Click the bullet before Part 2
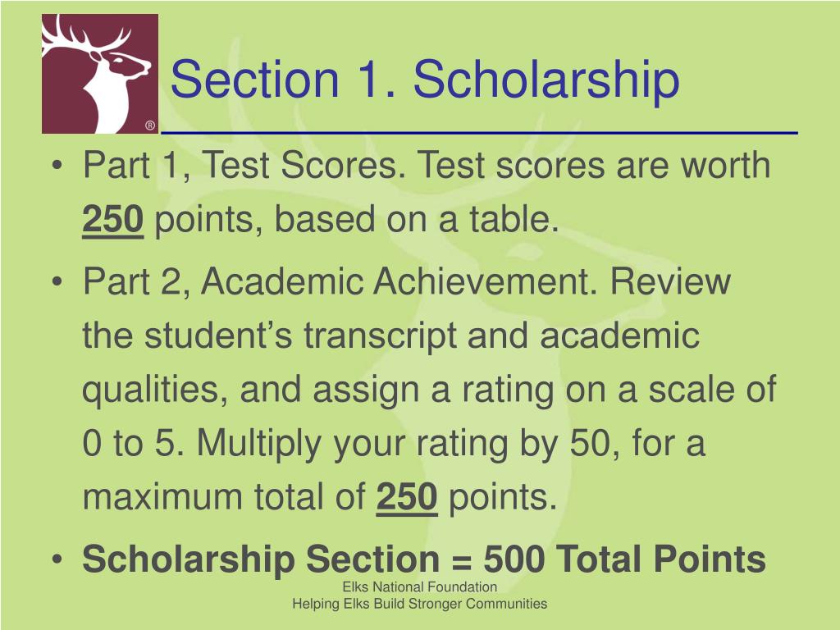The image size is (840, 630). click(57, 281)
